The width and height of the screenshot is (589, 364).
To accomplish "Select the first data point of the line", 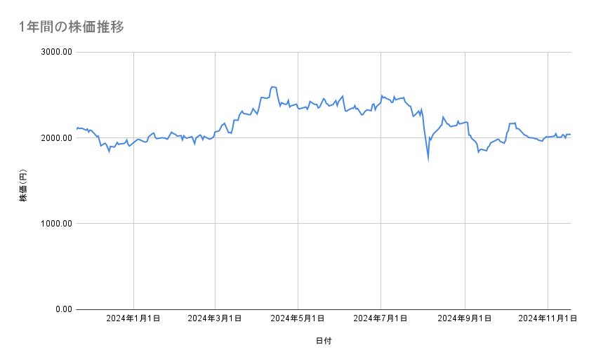I will click(x=76, y=130).
